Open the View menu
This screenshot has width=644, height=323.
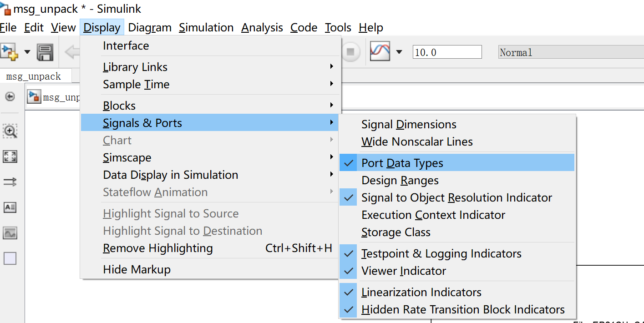tap(63, 28)
